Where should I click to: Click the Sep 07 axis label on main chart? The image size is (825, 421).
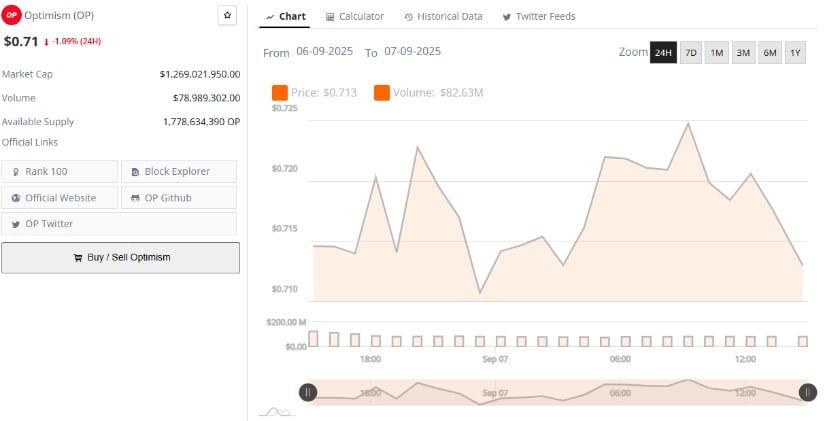495,359
